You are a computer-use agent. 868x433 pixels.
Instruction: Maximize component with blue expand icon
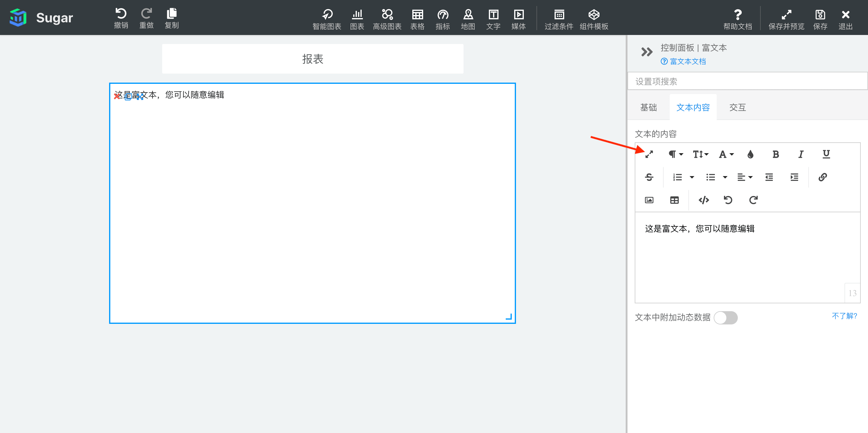tap(140, 97)
